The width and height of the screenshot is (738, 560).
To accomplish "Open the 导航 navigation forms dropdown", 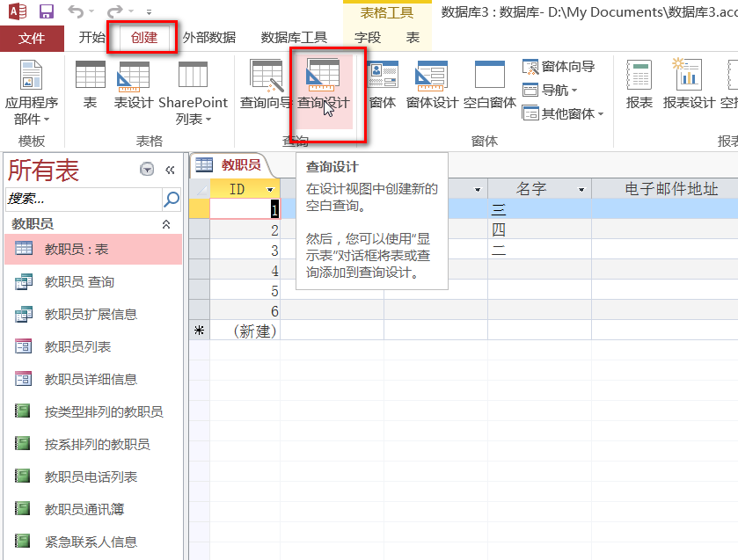I will (550, 90).
